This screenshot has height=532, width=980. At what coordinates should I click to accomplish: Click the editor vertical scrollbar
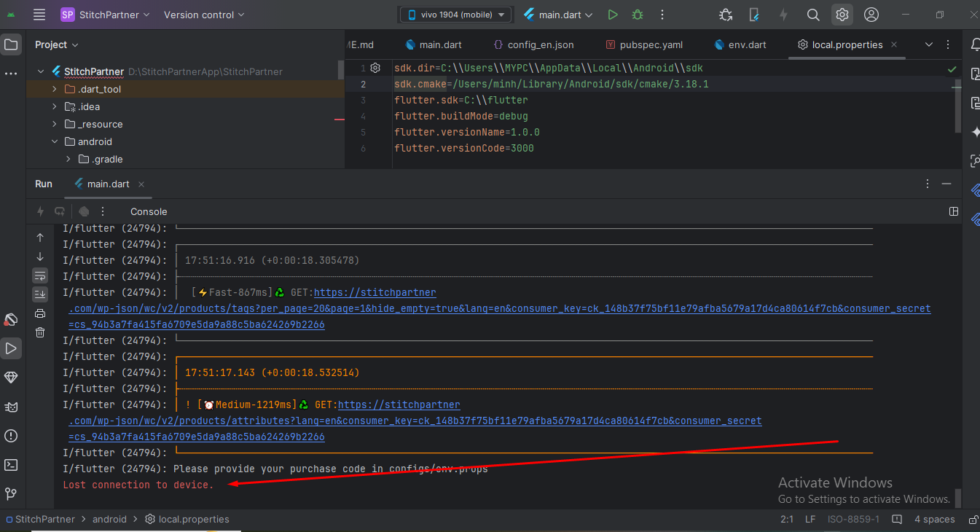[x=957, y=106]
